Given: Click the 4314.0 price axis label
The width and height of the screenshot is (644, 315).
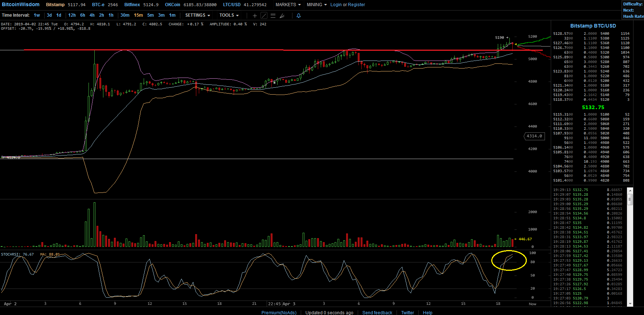Looking at the screenshot, I should 534,136.
